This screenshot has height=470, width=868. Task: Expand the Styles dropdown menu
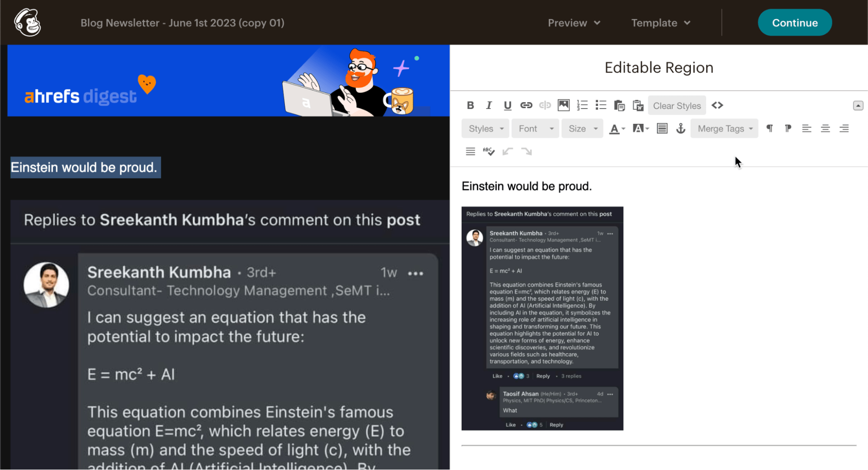pos(486,129)
